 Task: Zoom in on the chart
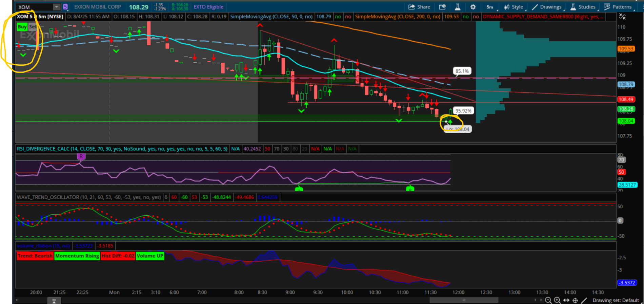(x=557, y=300)
